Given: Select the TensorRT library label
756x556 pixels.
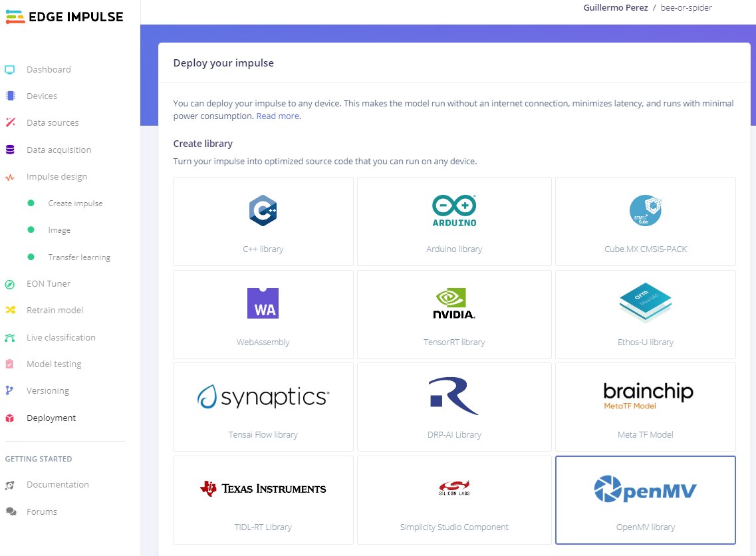Looking at the screenshot, I should (x=454, y=342).
